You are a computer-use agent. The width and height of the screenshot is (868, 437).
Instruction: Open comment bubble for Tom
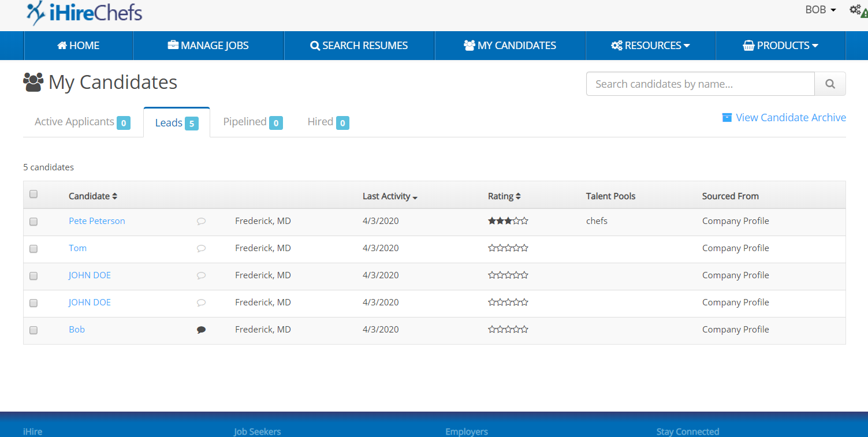[x=201, y=248]
